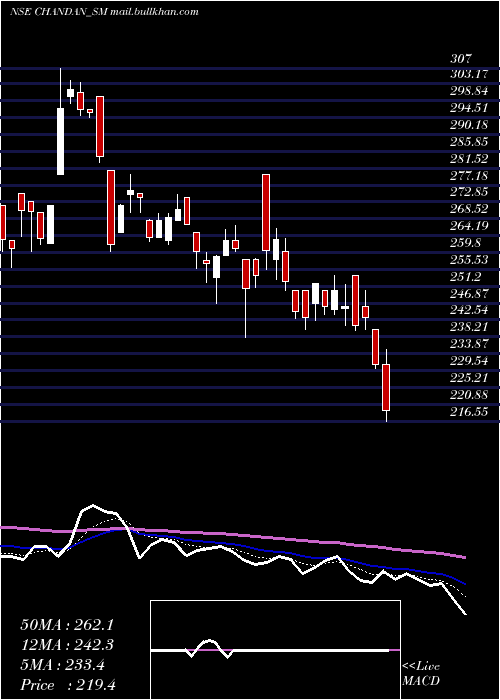This screenshot has width=500, height=700.
Task: Click inside the MACD indicator box
Action: coord(275,650)
